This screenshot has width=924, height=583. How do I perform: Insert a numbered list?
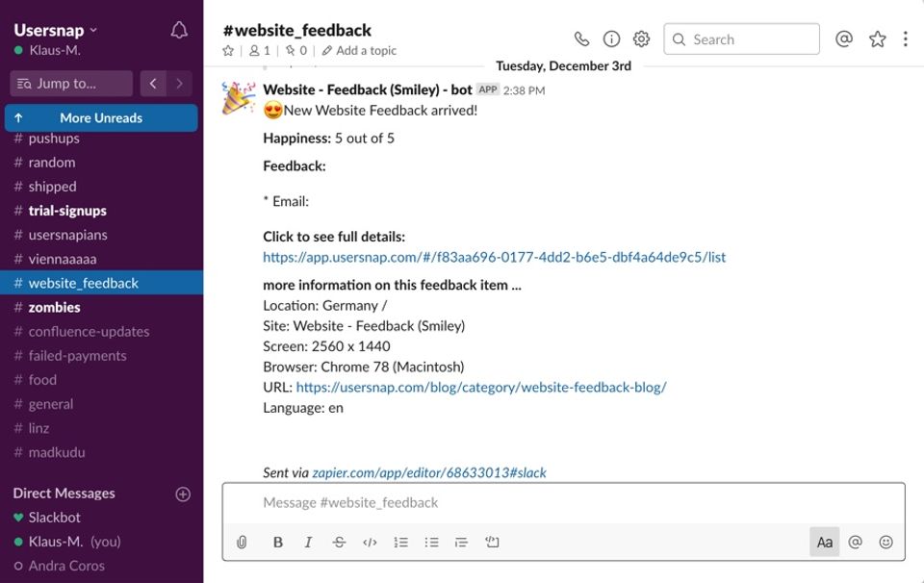click(400, 543)
